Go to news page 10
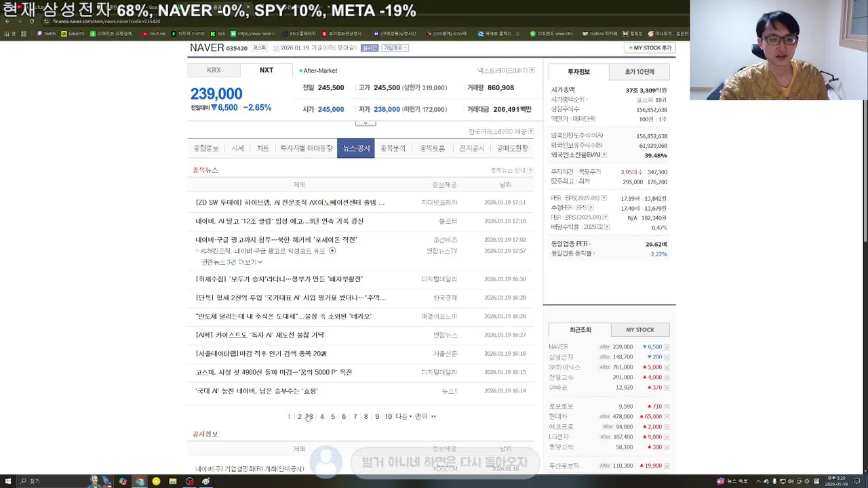The image size is (868, 488). (388, 417)
